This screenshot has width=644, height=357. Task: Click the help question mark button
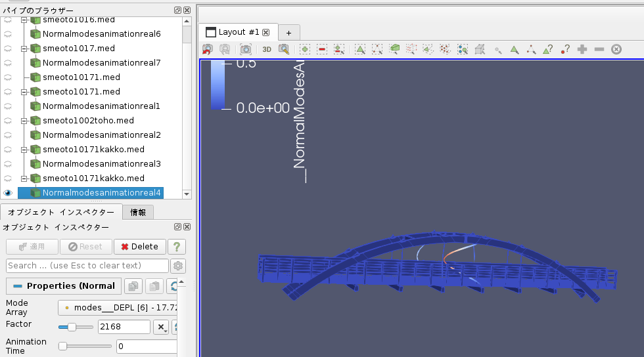(176, 247)
